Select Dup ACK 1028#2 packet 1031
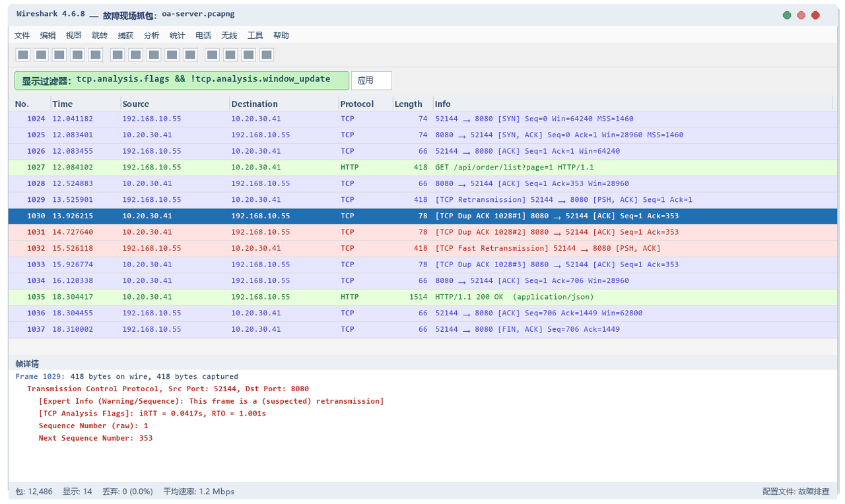 (422, 232)
